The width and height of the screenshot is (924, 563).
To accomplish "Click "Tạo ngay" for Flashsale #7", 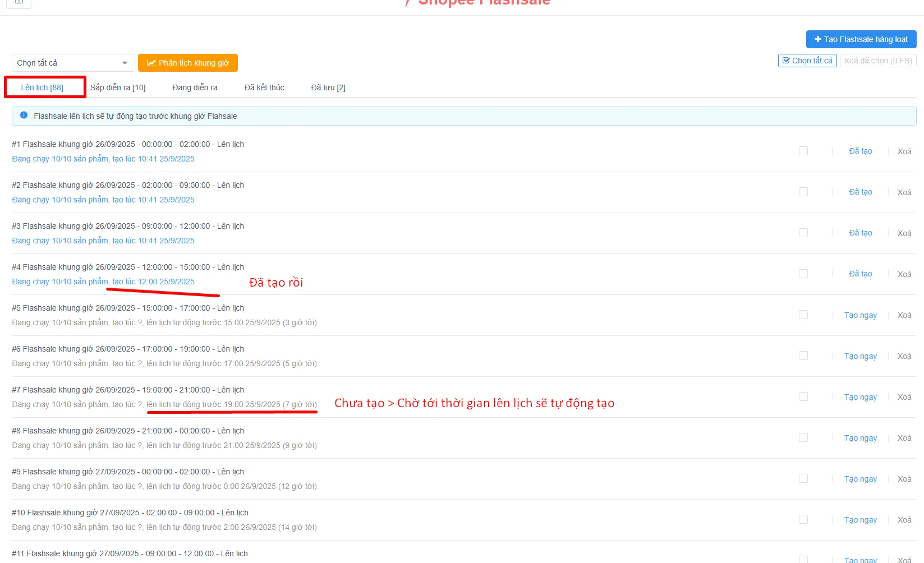I will [x=860, y=397].
